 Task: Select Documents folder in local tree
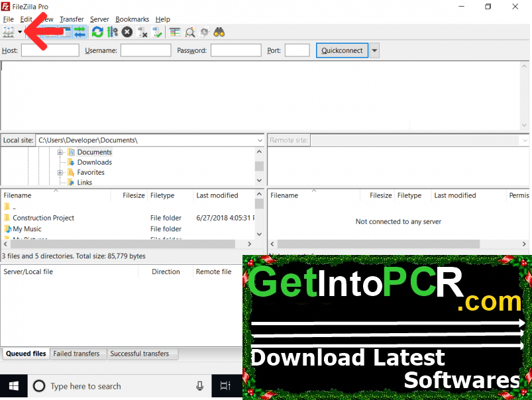click(94, 152)
